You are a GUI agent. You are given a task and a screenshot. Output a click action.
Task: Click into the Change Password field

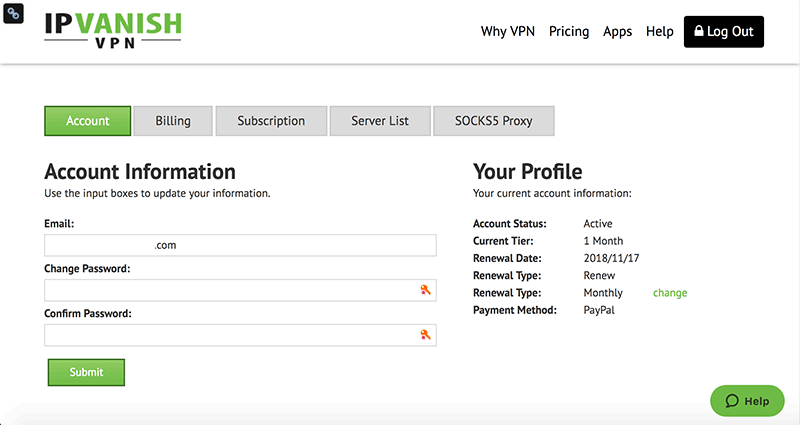(x=240, y=290)
